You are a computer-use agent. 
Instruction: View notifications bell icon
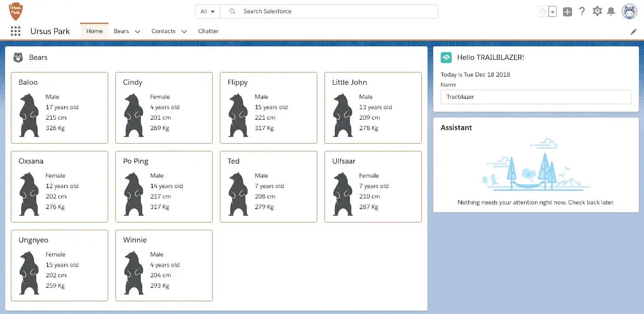click(611, 12)
